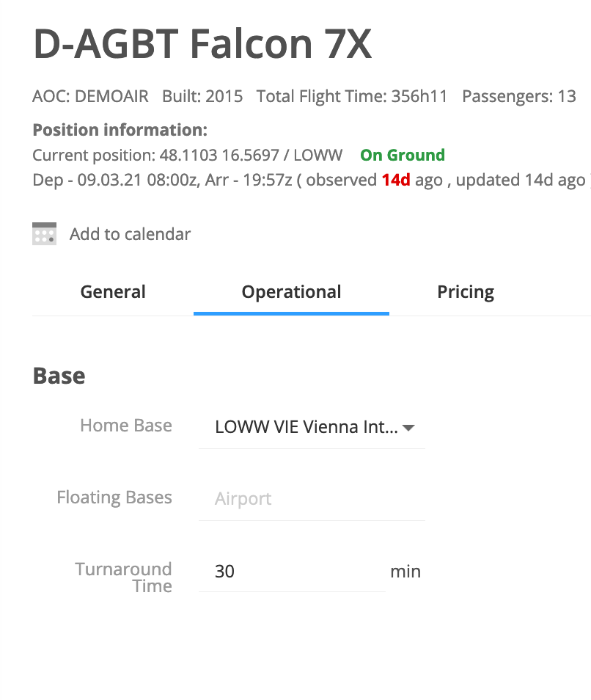Viewport: 591px width, 700px height.
Task: Click the Passengers: 13 text
Action: [x=519, y=96]
